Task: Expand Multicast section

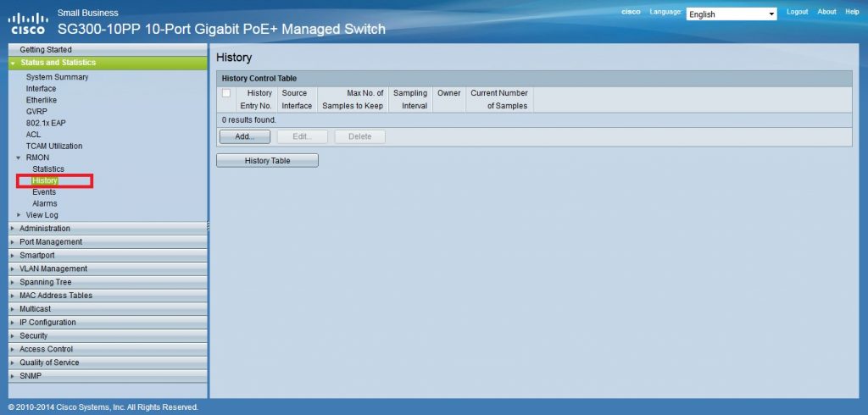Action: 108,309
